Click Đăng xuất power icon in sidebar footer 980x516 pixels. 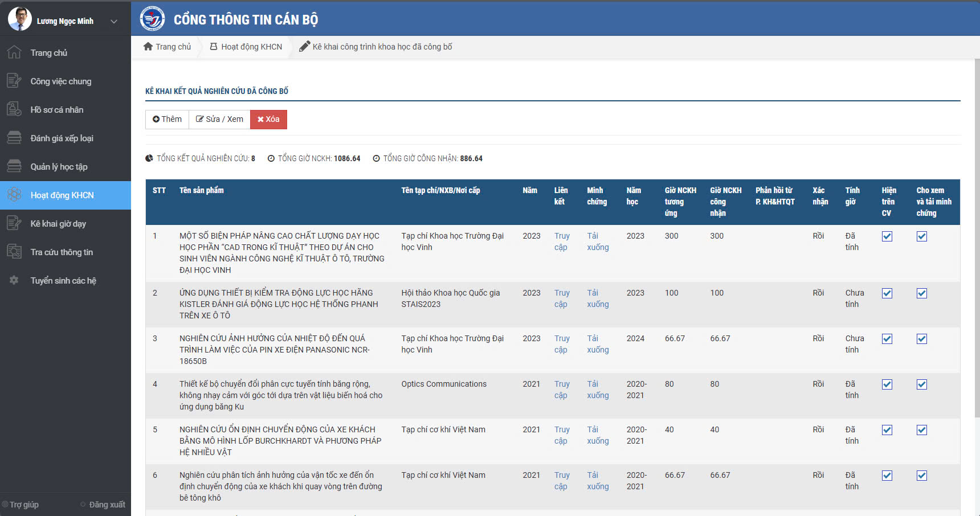(x=83, y=505)
